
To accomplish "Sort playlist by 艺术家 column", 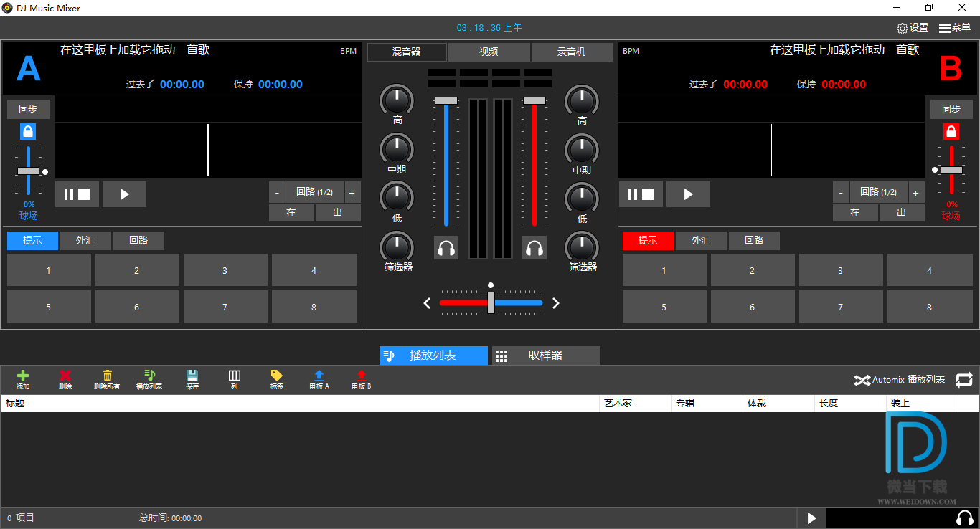I will 635,404.
